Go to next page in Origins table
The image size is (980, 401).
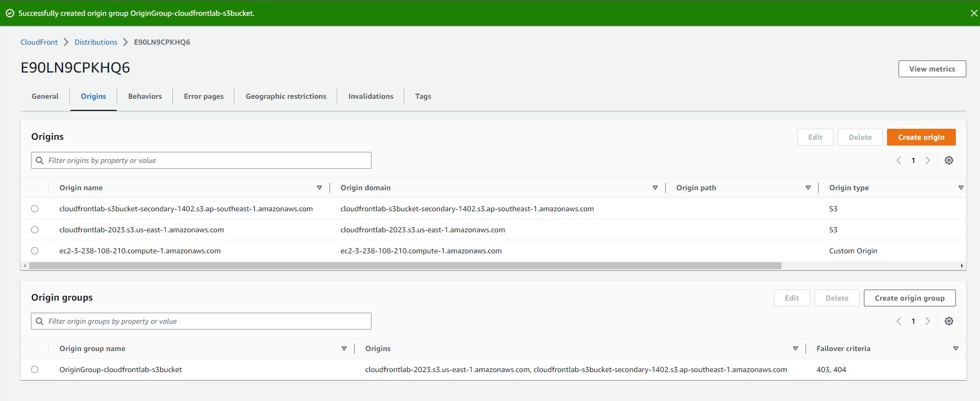tap(927, 160)
